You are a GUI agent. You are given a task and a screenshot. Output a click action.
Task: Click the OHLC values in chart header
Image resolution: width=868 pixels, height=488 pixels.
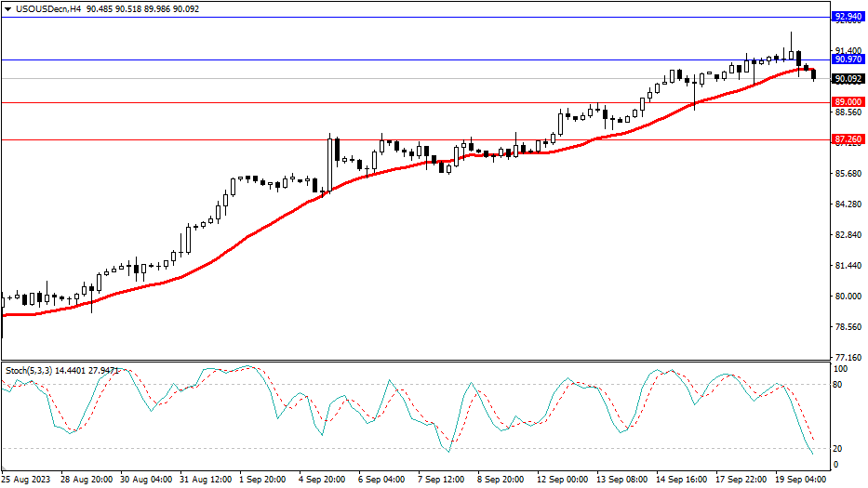point(142,8)
